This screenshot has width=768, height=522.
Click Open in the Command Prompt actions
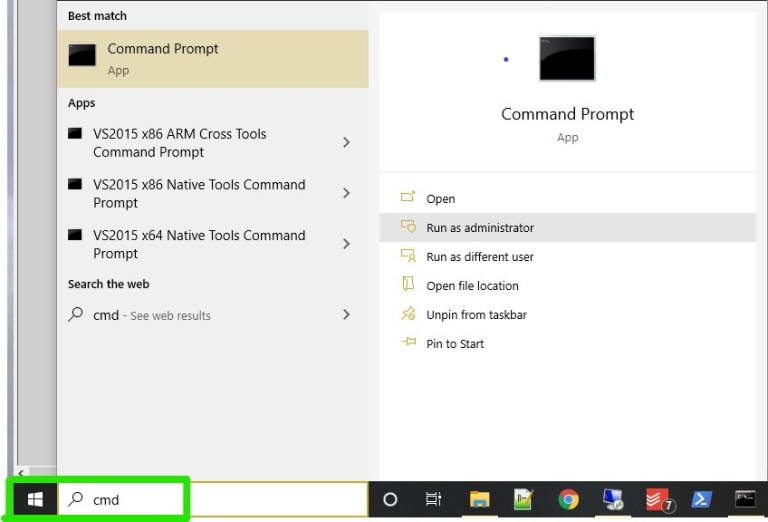click(x=567, y=198)
